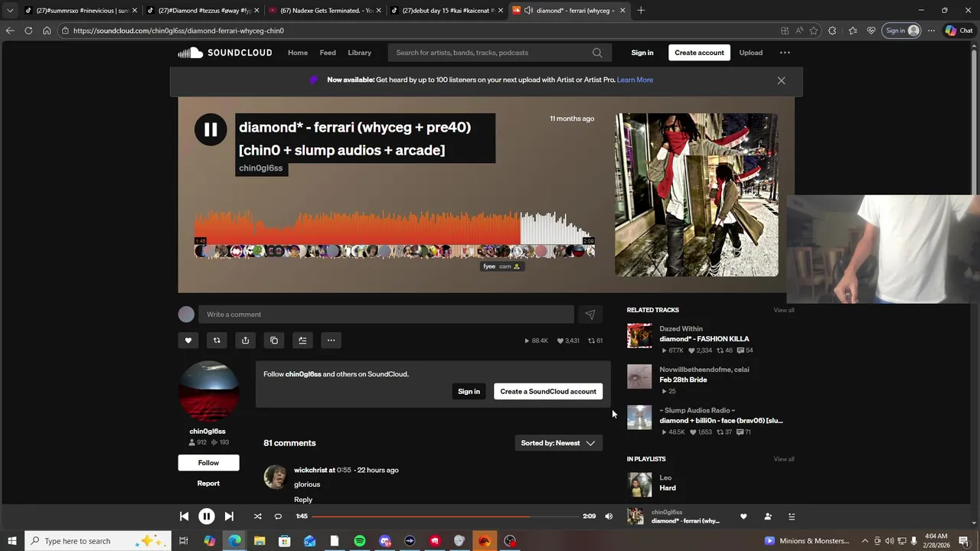This screenshot has width=980, height=551.
Task: Open the related track diamond* - FASHION KILLA
Action: [704, 339]
